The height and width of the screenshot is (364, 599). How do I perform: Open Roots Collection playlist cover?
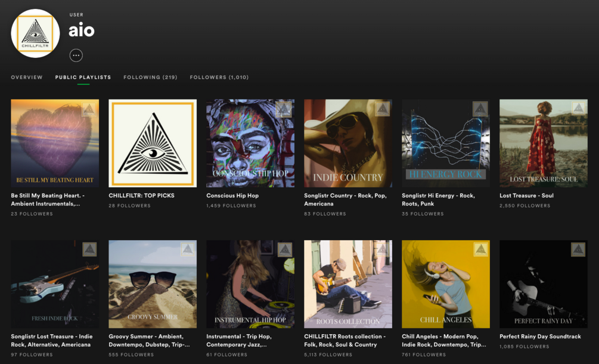point(348,284)
